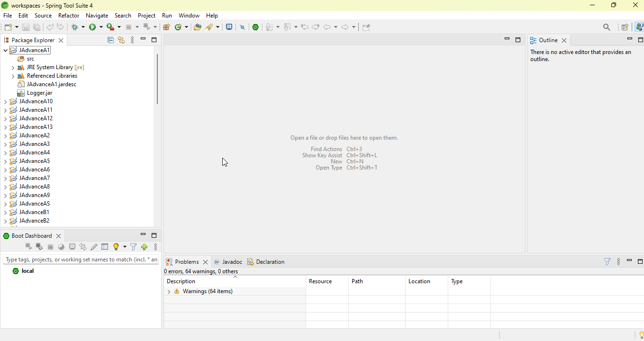The image size is (644, 341).
Task: Open the File menu
Action: point(8,16)
